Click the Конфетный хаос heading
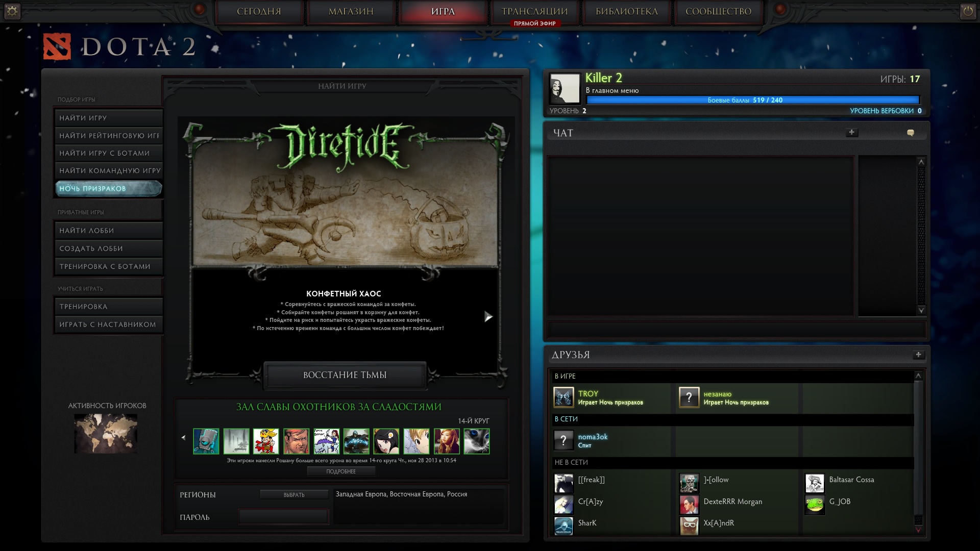The width and height of the screenshot is (980, 551). coord(344,294)
